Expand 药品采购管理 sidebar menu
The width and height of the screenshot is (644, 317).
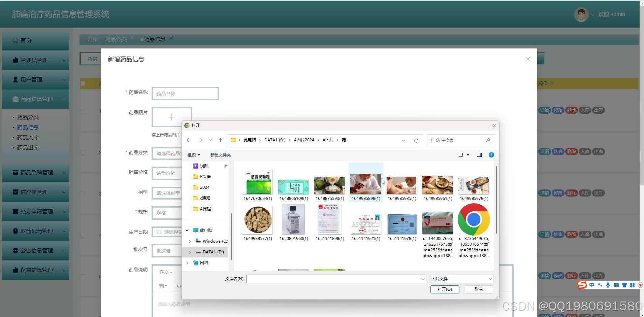(x=36, y=173)
